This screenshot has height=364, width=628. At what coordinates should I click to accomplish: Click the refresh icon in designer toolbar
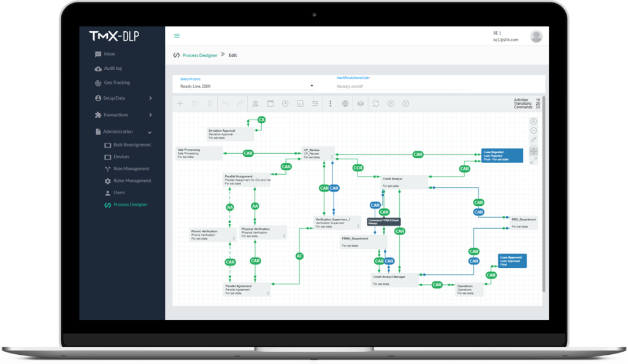[375, 104]
